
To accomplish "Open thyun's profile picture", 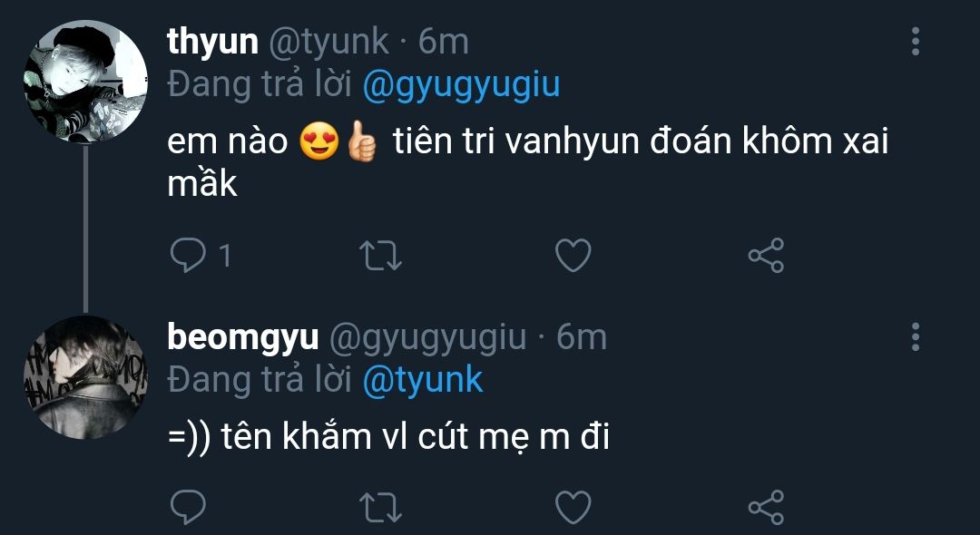I will click(84, 83).
